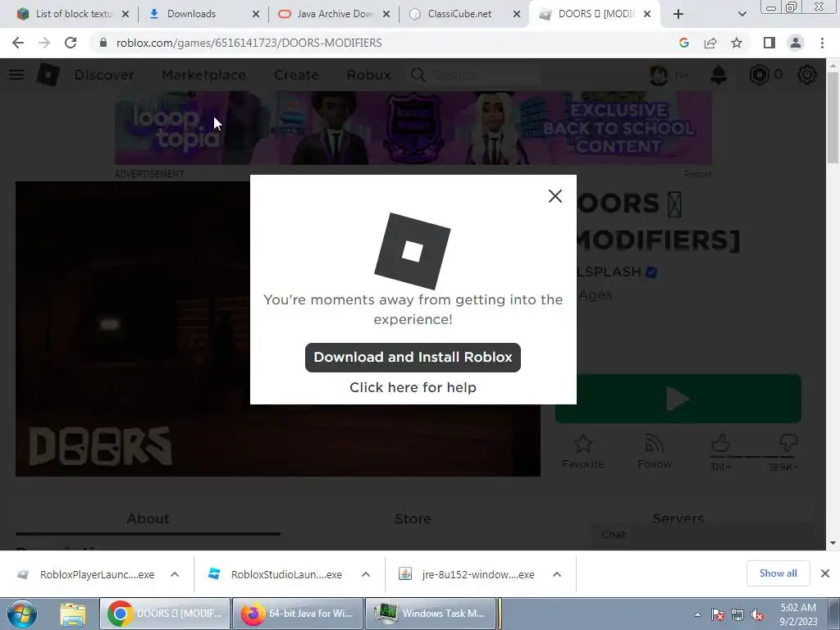Open the Chat bar

pyautogui.click(x=702, y=535)
